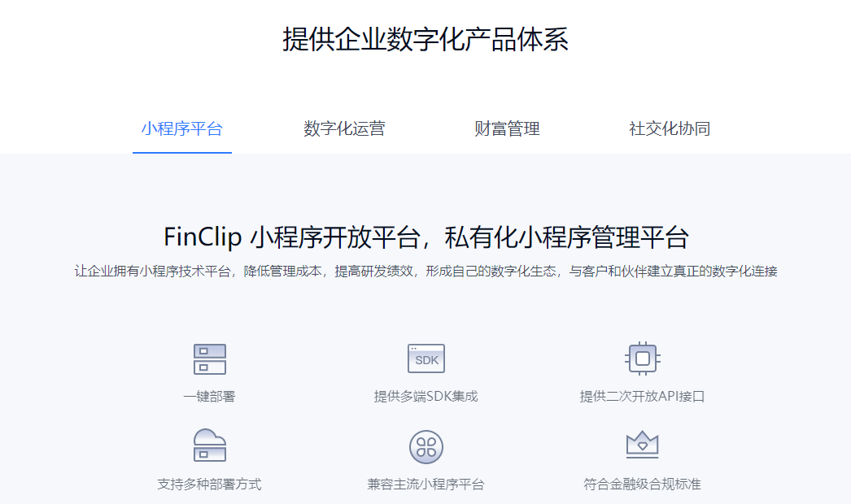Click the 支持多种部署方式 label
This screenshot has height=504, width=851.
tap(209, 484)
